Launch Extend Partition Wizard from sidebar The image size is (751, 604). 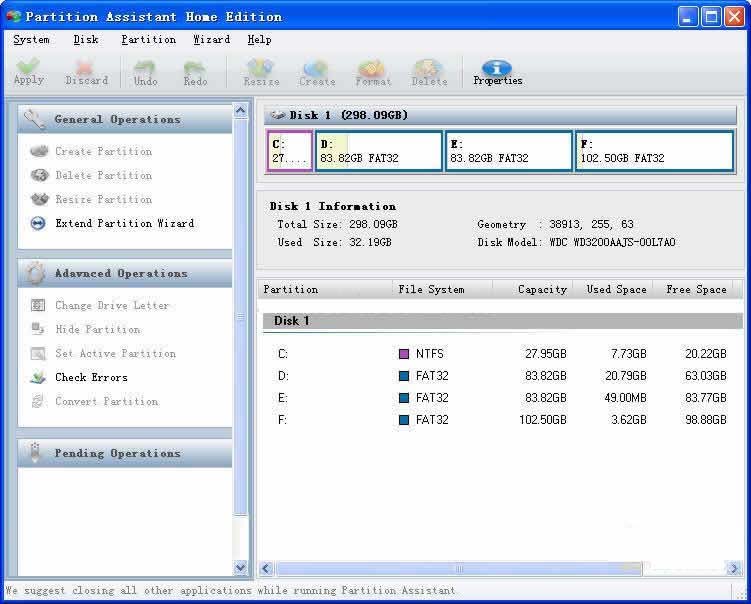[x=124, y=223]
